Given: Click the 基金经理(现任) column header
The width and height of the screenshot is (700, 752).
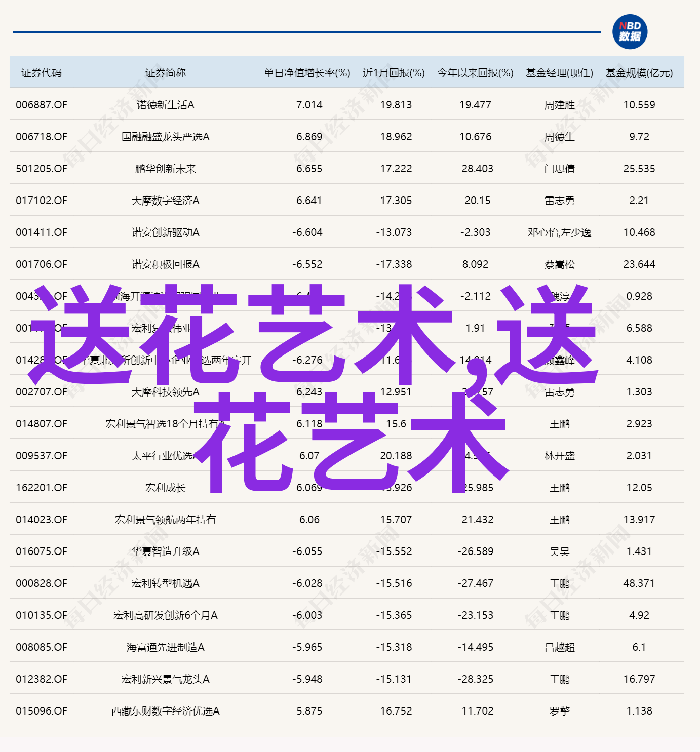Looking at the screenshot, I should pyautogui.click(x=559, y=73).
